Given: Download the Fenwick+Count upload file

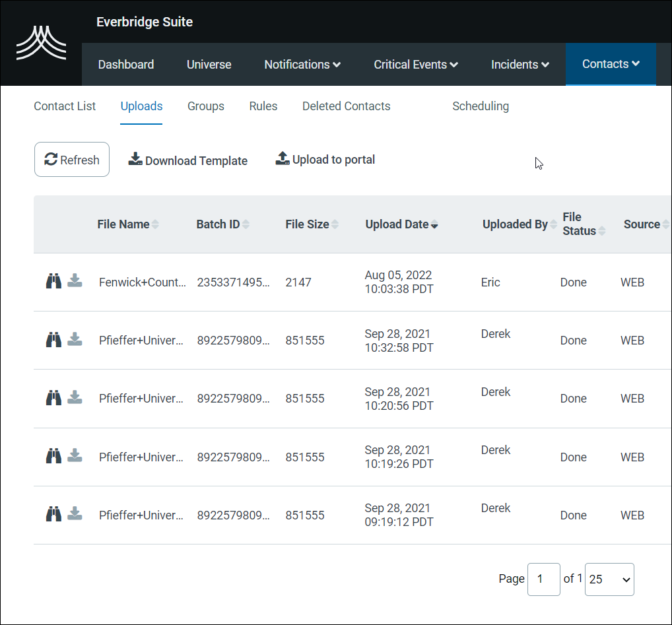Looking at the screenshot, I should (75, 282).
